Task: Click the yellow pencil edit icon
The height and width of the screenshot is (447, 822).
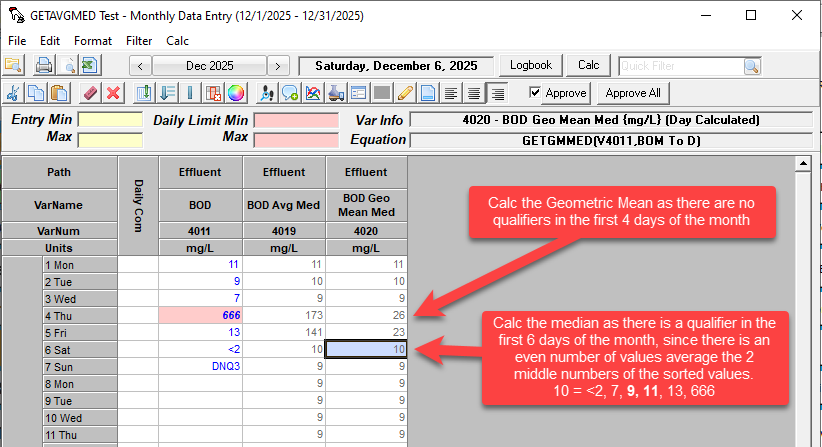Action: pos(404,93)
